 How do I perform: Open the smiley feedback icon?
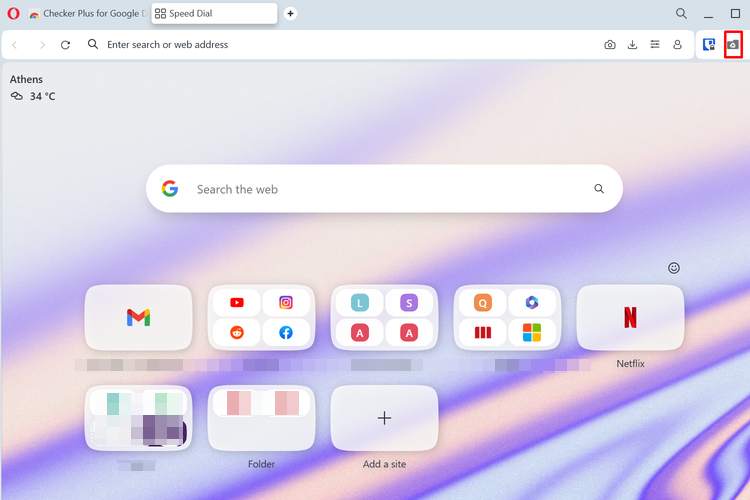click(673, 268)
